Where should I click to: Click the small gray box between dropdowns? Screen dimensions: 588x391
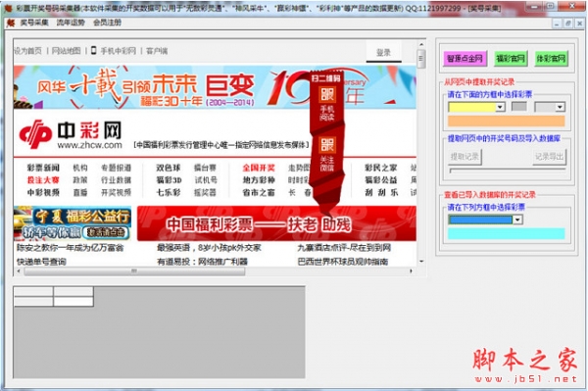pos(519,107)
